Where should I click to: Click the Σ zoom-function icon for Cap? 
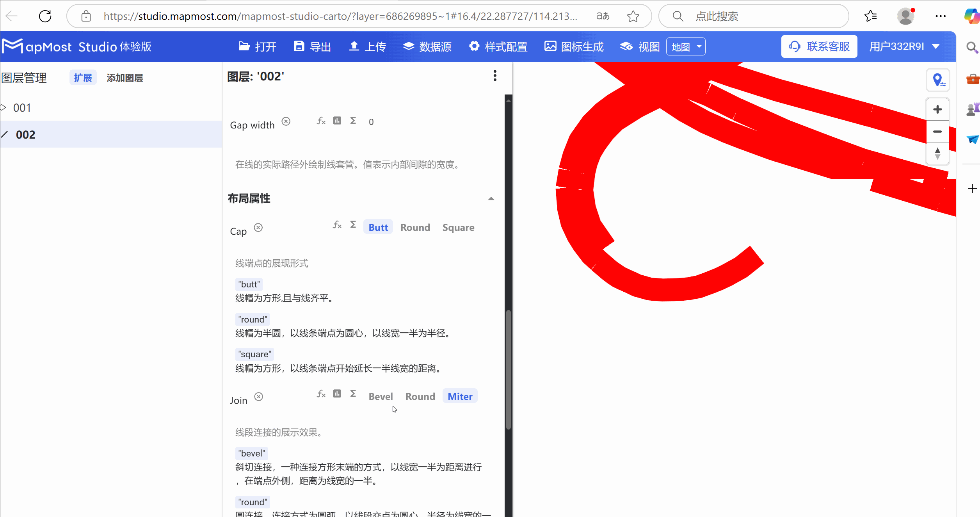point(352,225)
